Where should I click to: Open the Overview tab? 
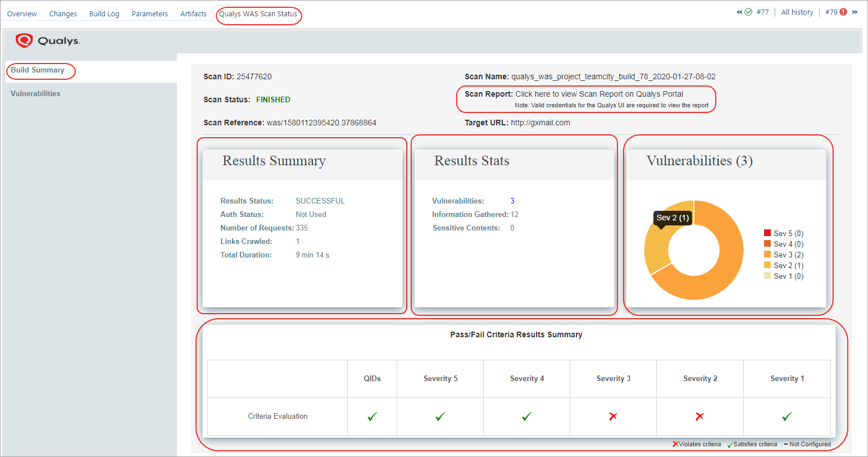(22, 13)
